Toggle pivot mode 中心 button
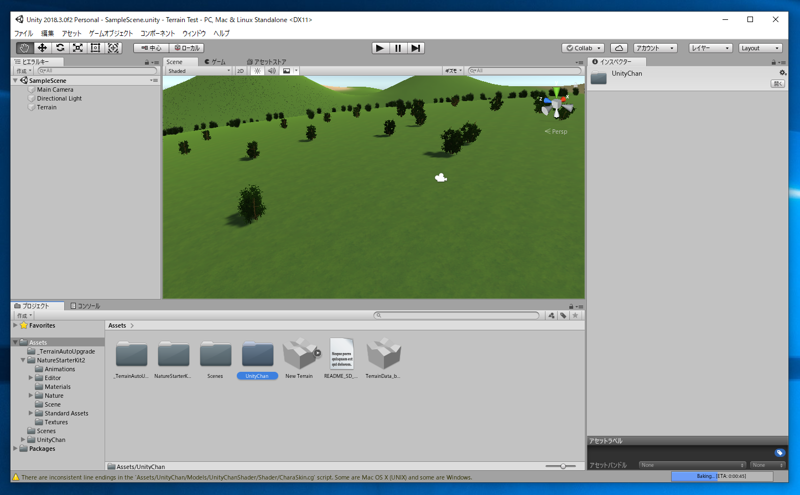Screen dimensions: 800x495 click(151, 48)
